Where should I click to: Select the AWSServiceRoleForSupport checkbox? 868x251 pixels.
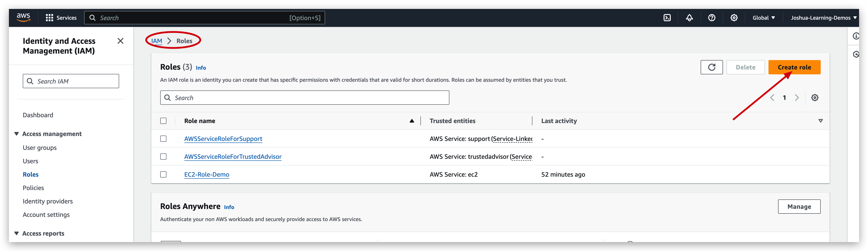[x=163, y=139]
